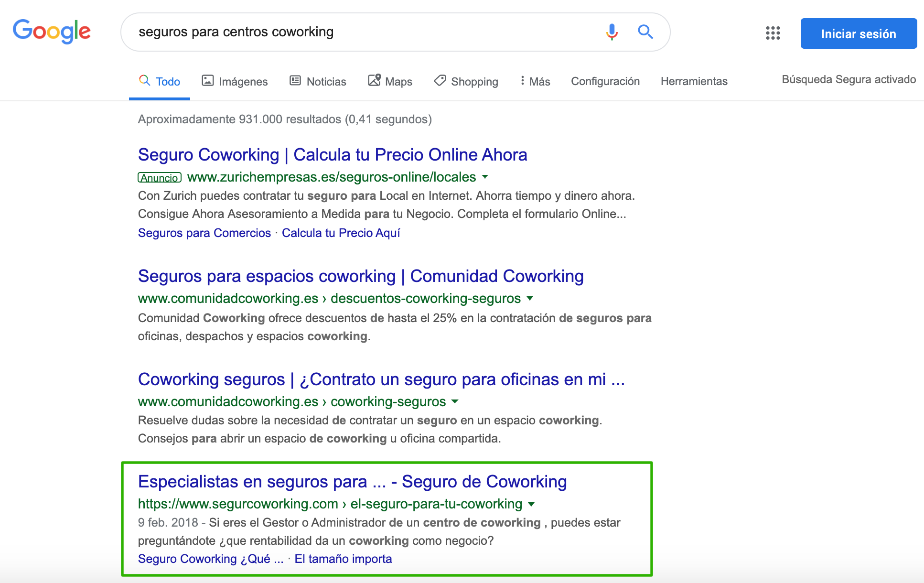Open the Seguro Coworking ¿Qué sitelink

pyautogui.click(x=211, y=559)
